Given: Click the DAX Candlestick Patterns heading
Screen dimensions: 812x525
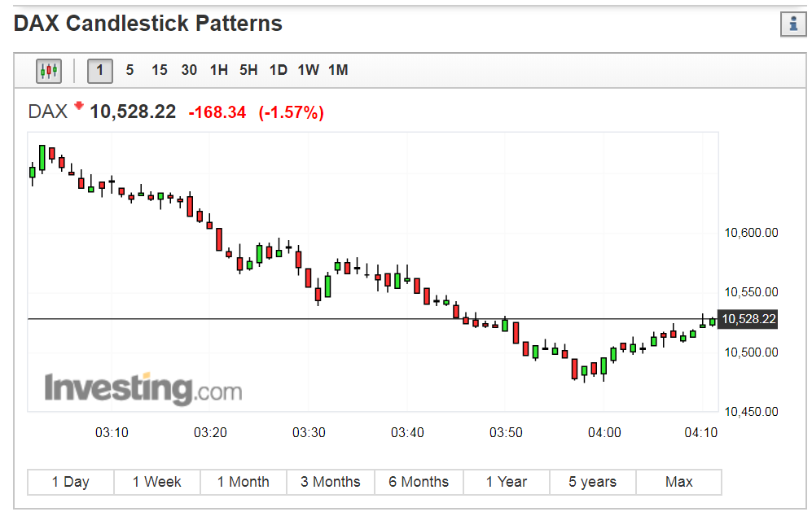Looking at the screenshot, I should 148,24.
